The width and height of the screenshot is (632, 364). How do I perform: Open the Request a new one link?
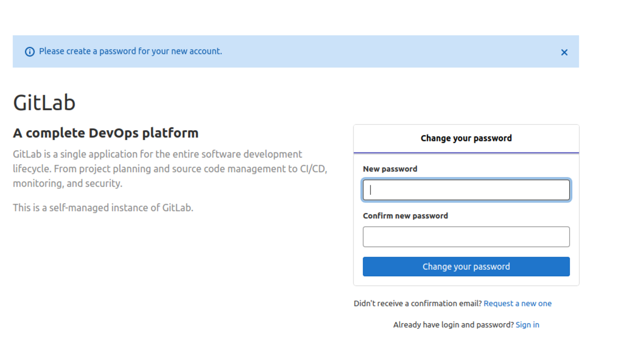tap(517, 303)
